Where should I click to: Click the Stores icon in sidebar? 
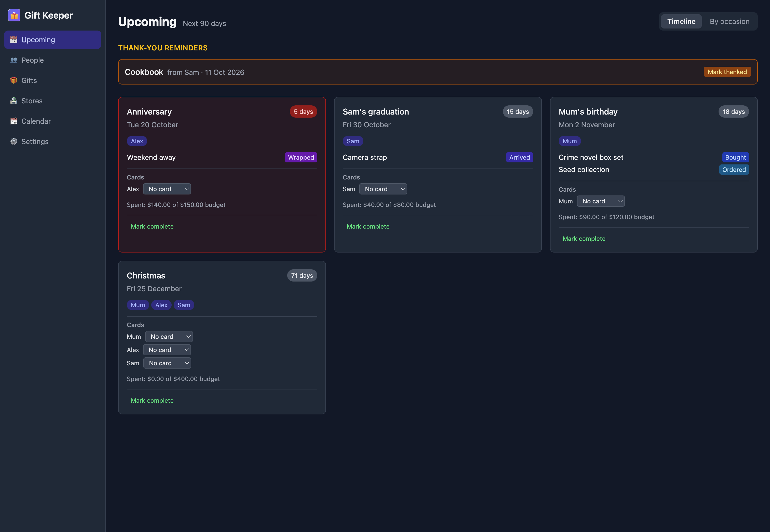pyautogui.click(x=14, y=101)
